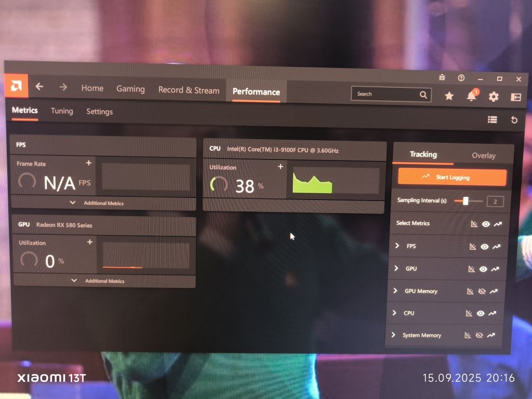Viewport: 532px width, 399px height.
Task: Open the help question mark icon
Action: (461, 78)
